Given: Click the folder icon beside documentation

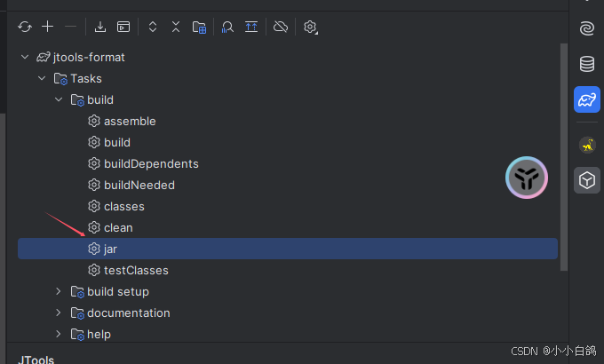Looking at the screenshot, I should (x=77, y=313).
